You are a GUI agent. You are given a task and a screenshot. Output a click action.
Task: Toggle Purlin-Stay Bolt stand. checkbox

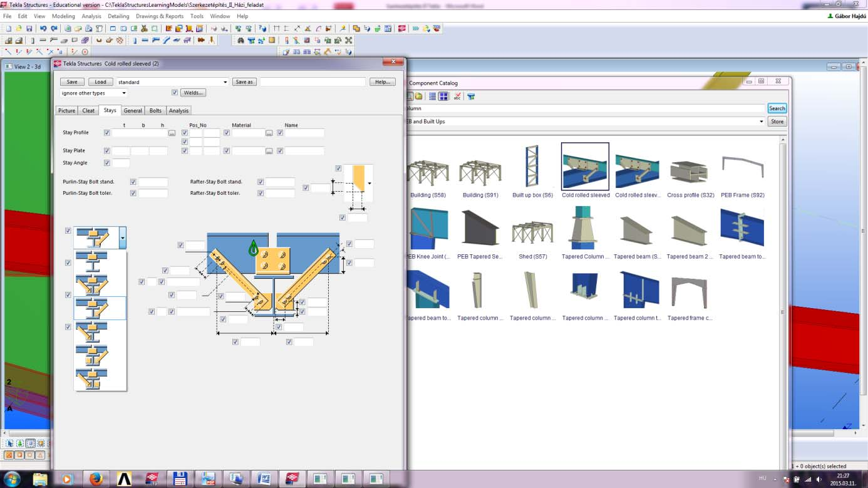tap(133, 182)
